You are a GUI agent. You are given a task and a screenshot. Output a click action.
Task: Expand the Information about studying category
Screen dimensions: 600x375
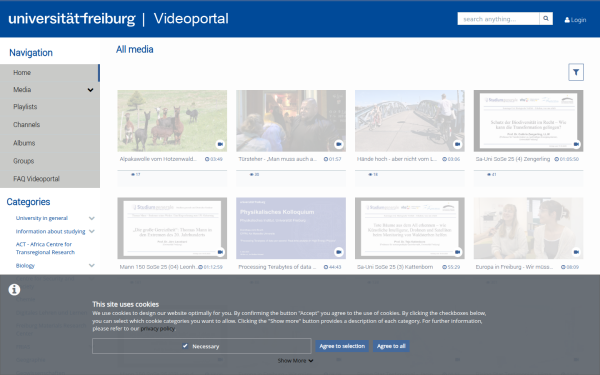click(91, 232)
